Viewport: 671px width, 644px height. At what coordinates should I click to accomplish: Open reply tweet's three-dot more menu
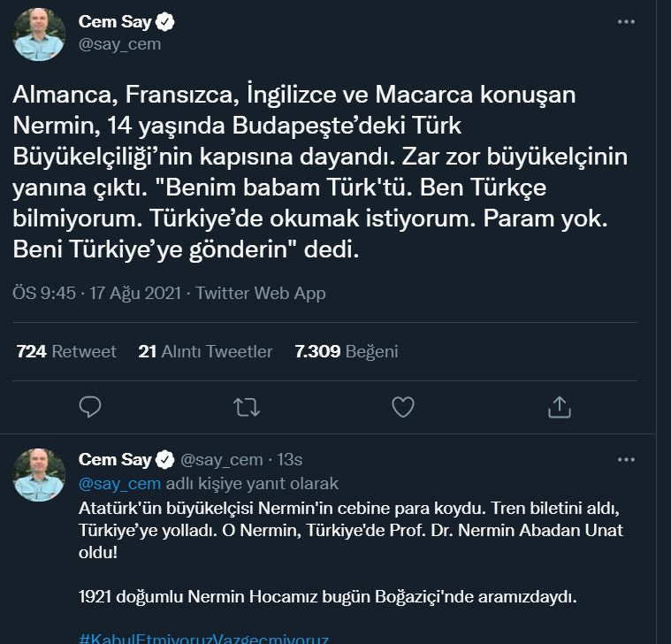click(626, 460)
